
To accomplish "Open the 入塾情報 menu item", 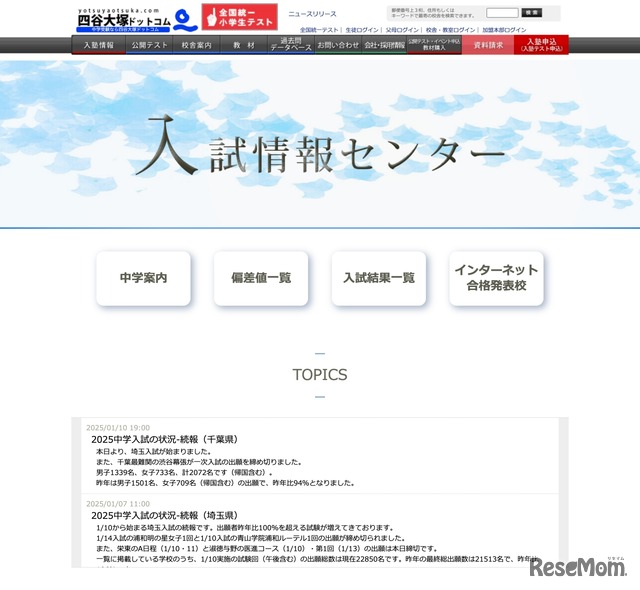I will tap(99, 46).
